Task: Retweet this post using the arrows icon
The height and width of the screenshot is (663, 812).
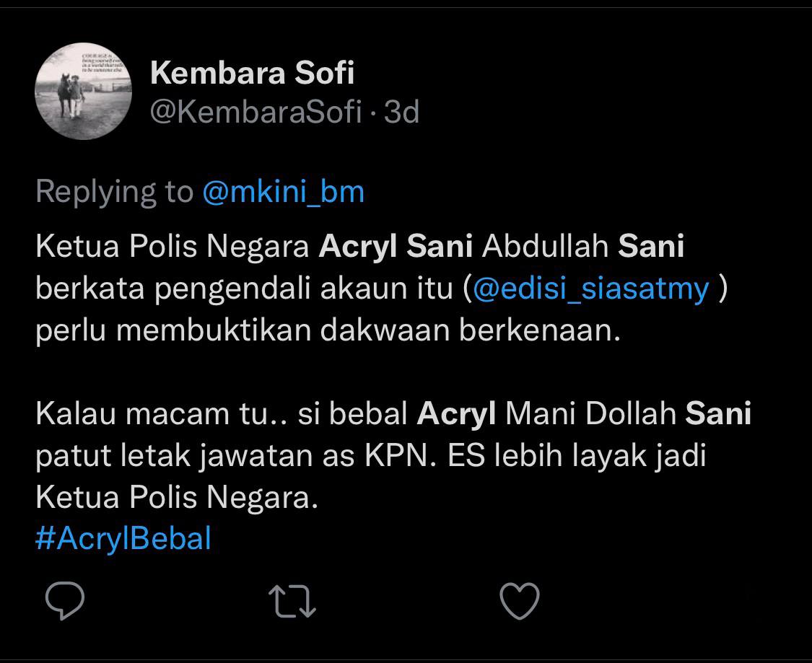Action: [292, 600]
